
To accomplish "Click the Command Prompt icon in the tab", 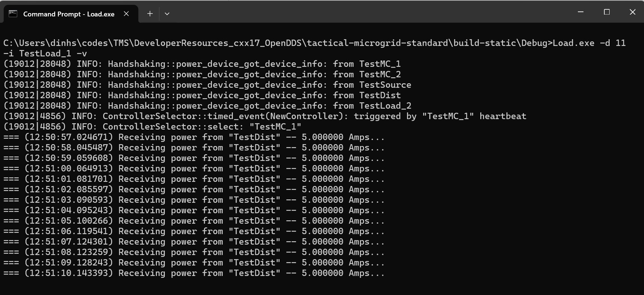I will (13, 14).
